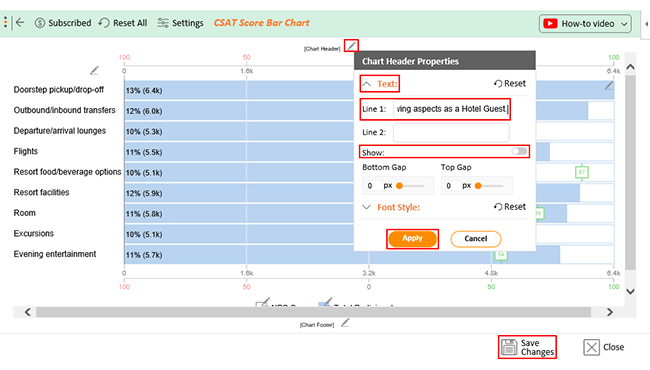Click the 12% (6.0k) bar value
The image size is (650, 370).
(144, 111)
